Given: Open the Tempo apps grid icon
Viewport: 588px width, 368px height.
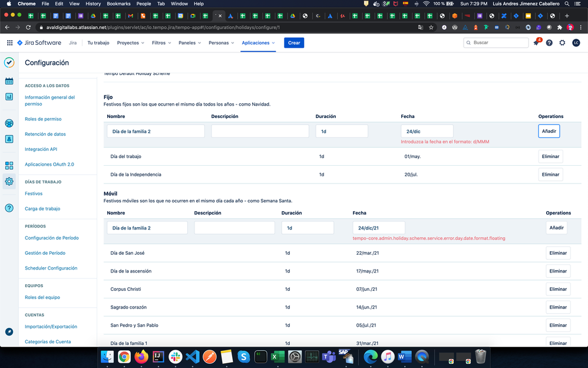Looking at the screenshot, I should 9,166.
